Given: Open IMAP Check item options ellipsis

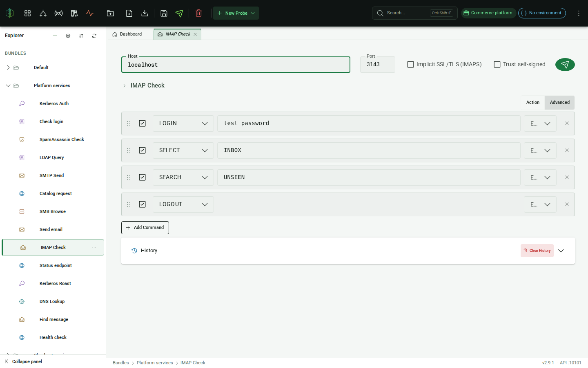Looking at the screenshot, I should (x=94, y=247).
